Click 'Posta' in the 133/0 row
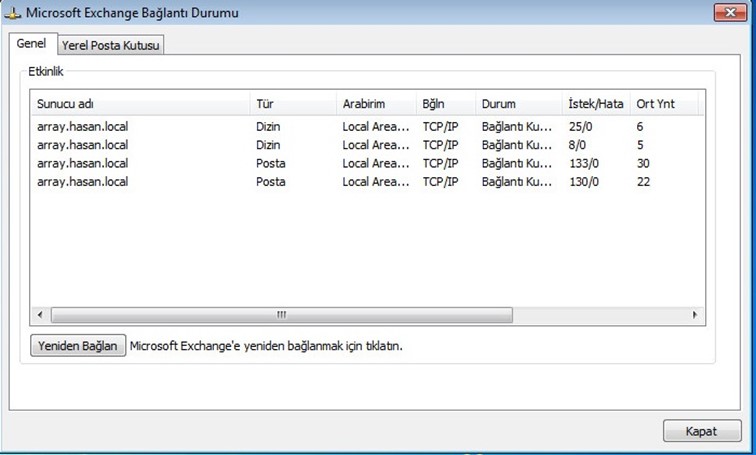756x455 pixels. [x=271, y=163]
